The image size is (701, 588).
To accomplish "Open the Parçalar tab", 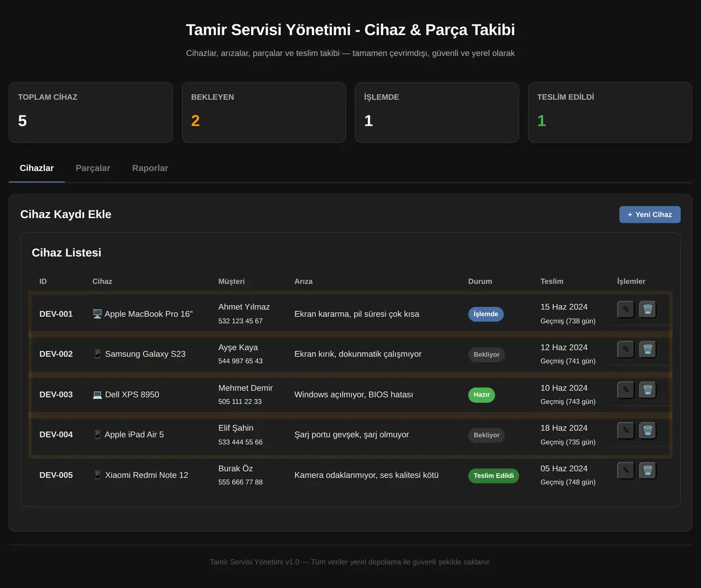I will click(93, 168).
